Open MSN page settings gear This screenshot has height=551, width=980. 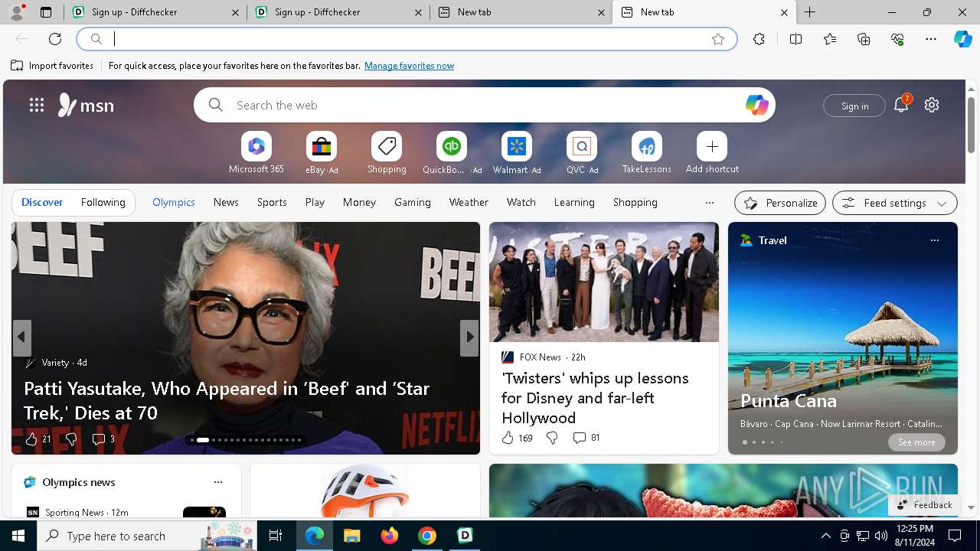[x=932, y=105]
